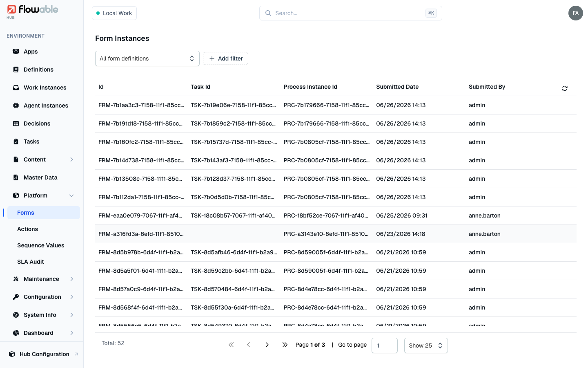The width and height of the screenshot is (588, 368).
Task: Open Sequence Values under Platform
Action: tap(44, 245)
